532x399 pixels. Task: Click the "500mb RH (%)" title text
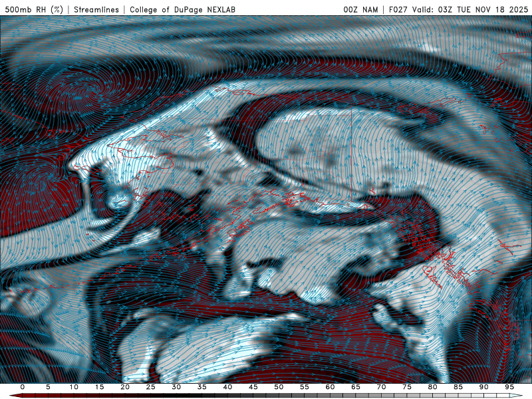[x=34, y=9]
